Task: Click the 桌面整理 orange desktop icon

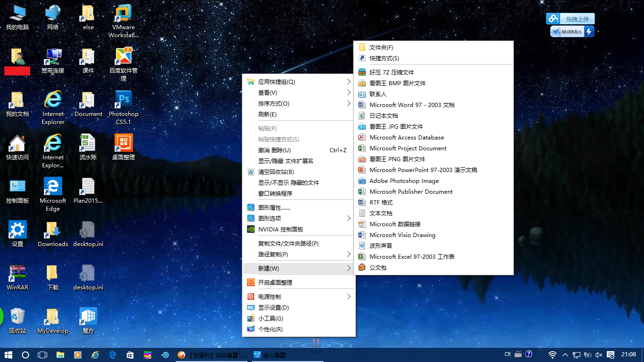Action: click(124, 147)
